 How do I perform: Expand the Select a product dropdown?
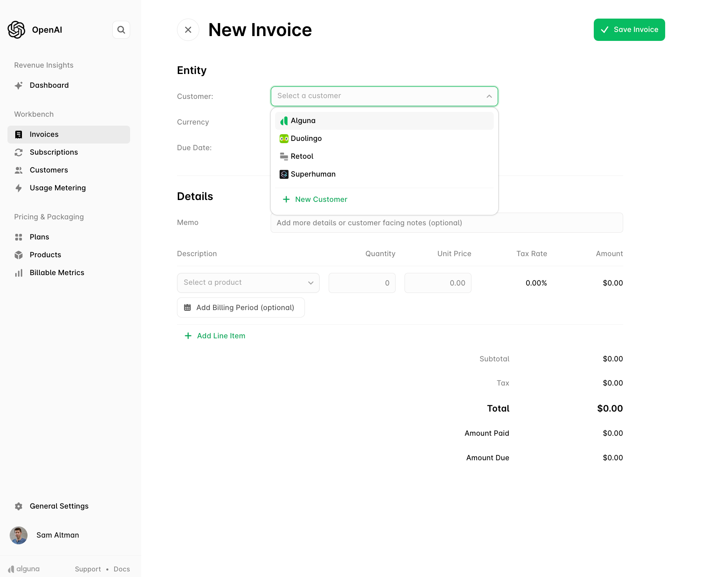tap(248, 283)
